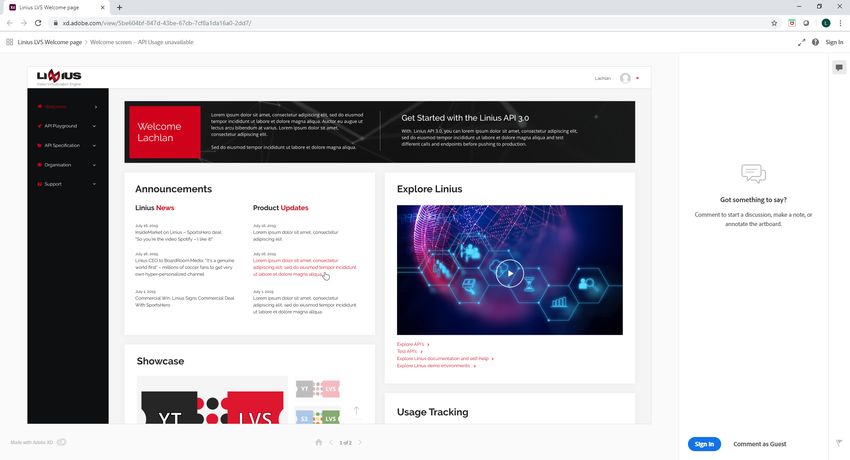Expand the Support chevron
This screenshot has height=460, width=850.
[94, 184]
